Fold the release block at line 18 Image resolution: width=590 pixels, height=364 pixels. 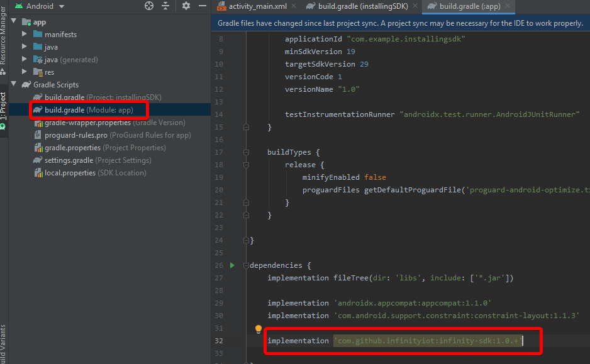tap(245, 165)
